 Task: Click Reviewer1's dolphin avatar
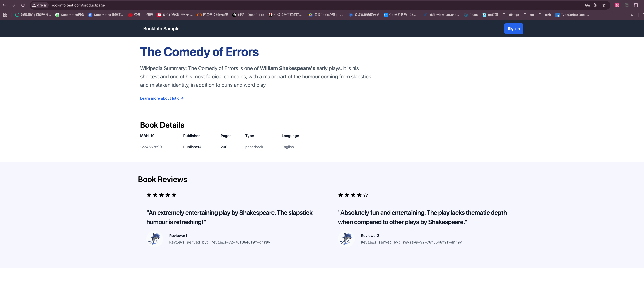(155, 239)
